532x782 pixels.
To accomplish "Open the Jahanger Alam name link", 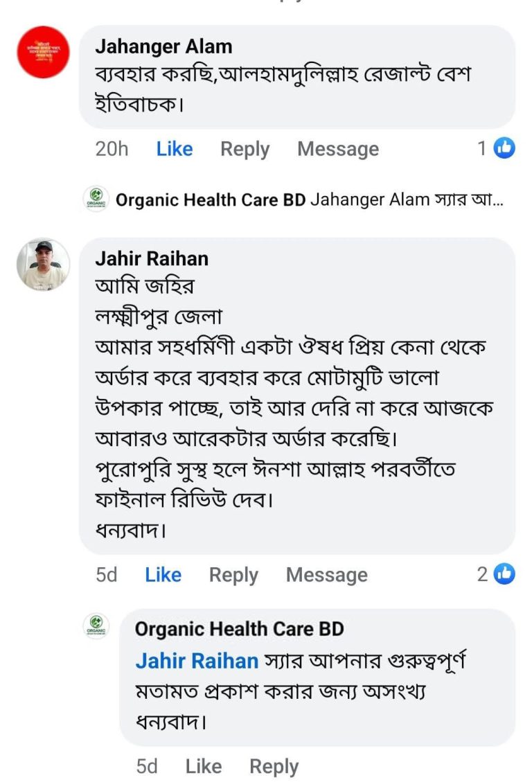I will click(x=163, y=46).
